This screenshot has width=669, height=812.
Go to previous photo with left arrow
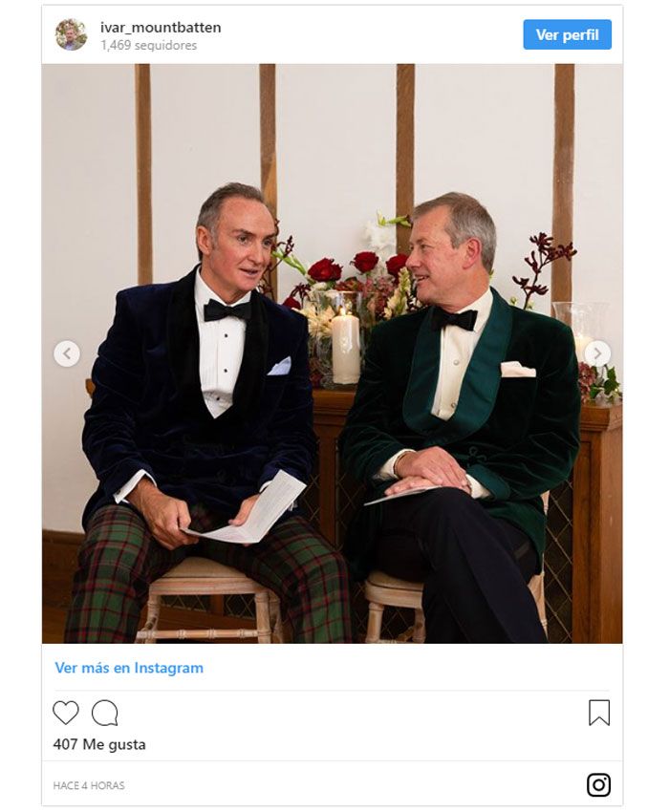(67, 353)
